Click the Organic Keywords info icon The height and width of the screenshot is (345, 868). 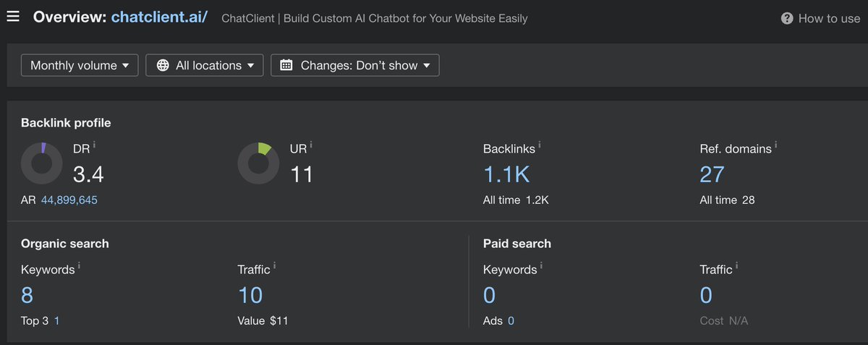79,265
